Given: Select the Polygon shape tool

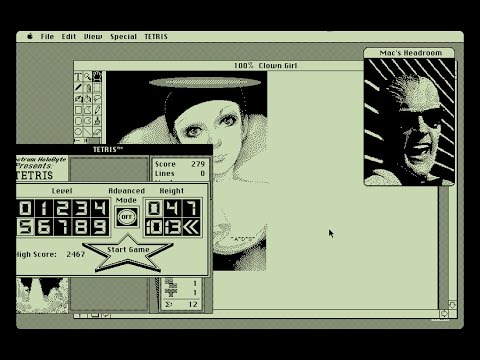Looking at the screenshot, I should [87, 110].
